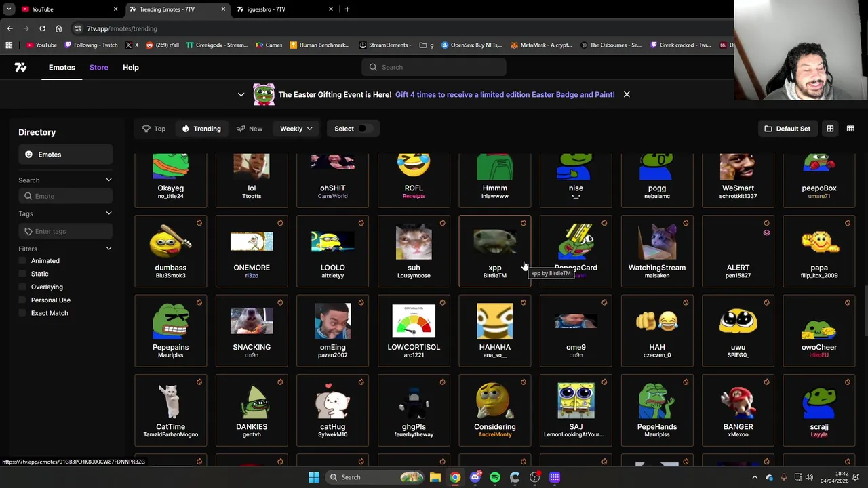Open a new browser tab

click(347, 9)
